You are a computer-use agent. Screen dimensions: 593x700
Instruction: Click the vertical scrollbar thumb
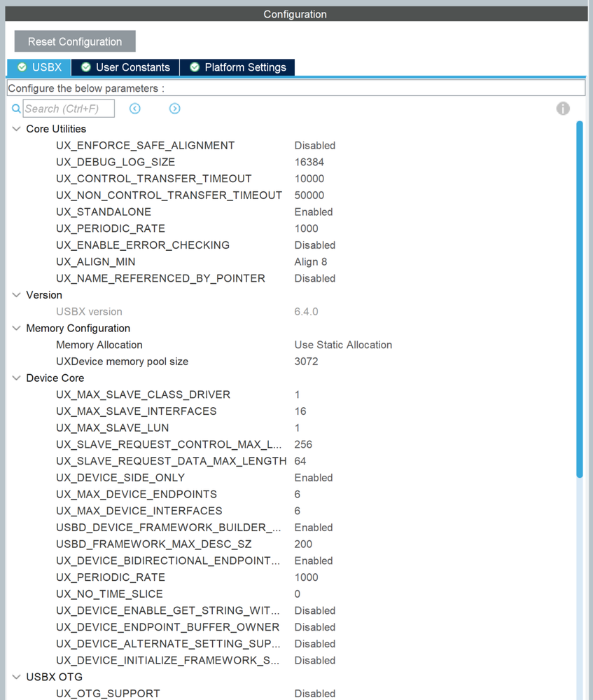tap(580, 299)
